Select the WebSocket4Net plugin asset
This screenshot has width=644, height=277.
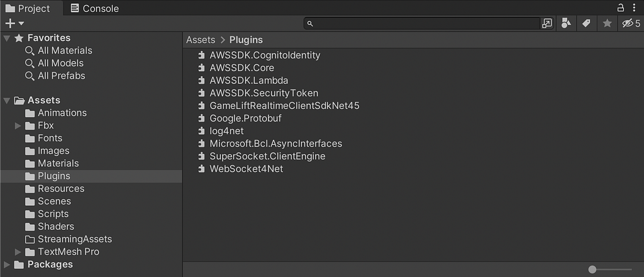(246, 169)
